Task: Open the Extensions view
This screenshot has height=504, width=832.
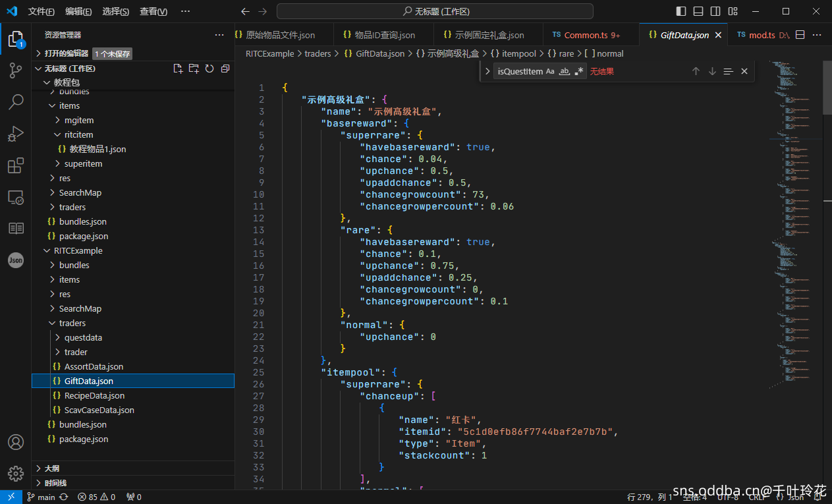Action: [x=16, y=165]
